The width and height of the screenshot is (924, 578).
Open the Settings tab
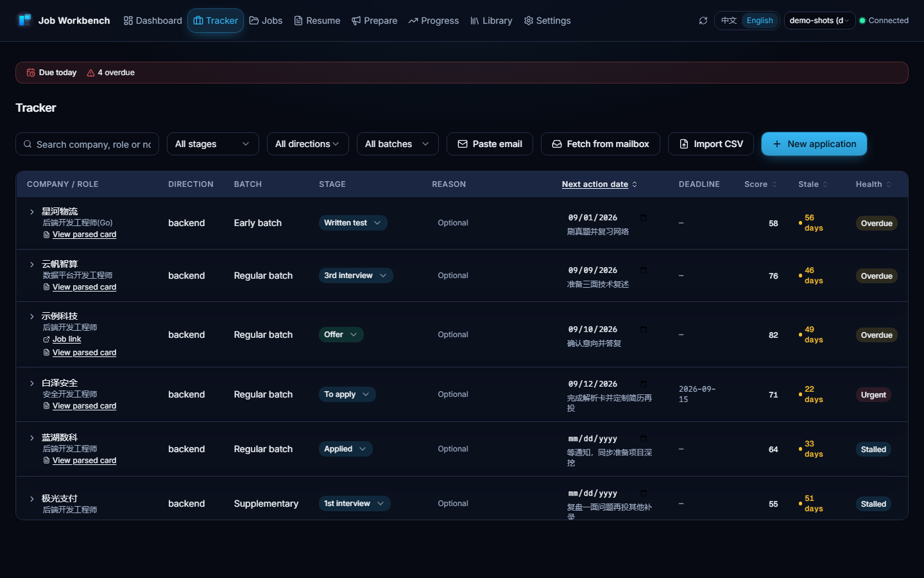tap(547, 21)
